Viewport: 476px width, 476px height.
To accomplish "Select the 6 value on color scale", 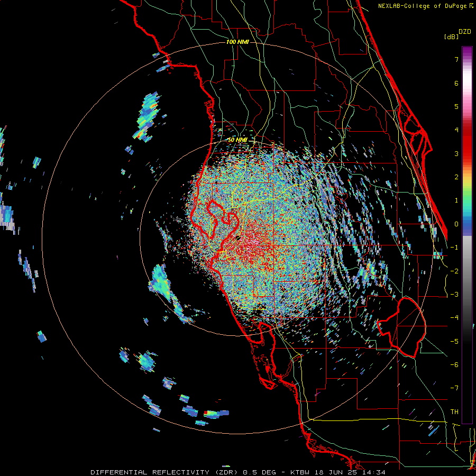I will pyautogui.click(x=456, y=83).
